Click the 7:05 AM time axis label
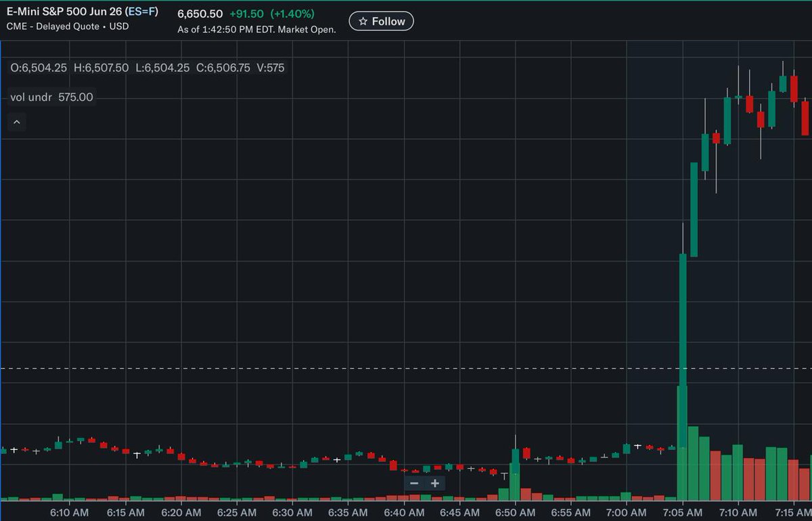Image resolution: width=812 pixels, height=521 pixels. (683, 513)
